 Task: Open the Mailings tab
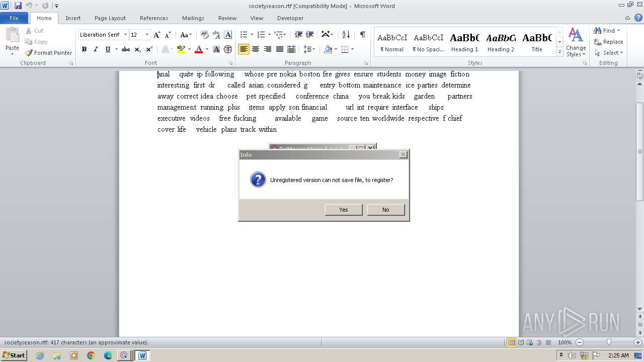tap(193, 18)
